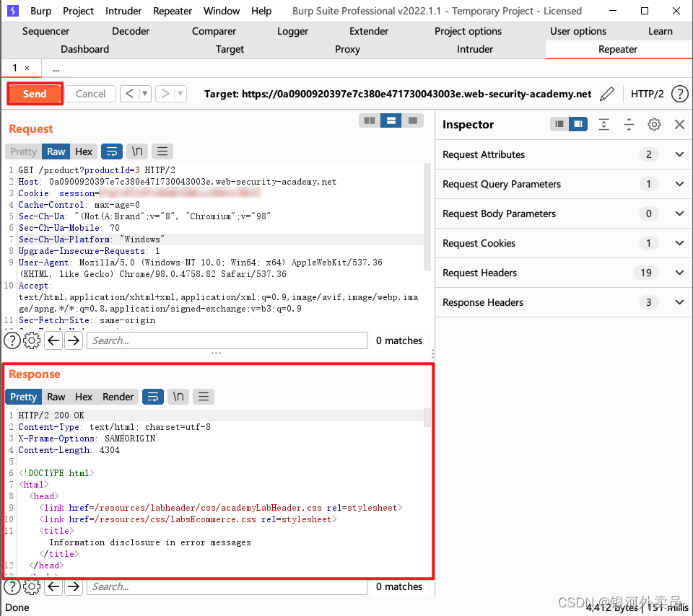Screen dimensions: 693x616
Task: Open history forward dropdown arrow
Action: 180,94
